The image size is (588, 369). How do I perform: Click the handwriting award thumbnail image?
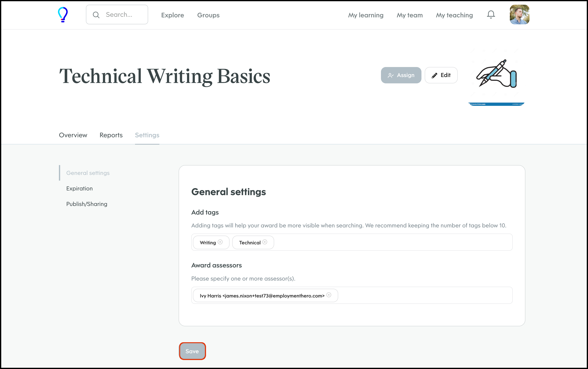point(496,76)
